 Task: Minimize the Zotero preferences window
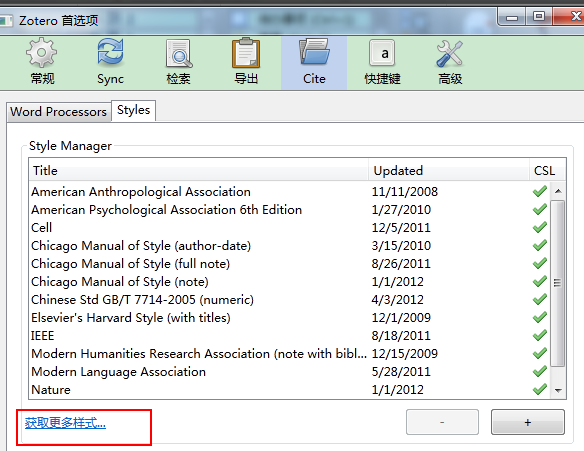click(512, 17)
